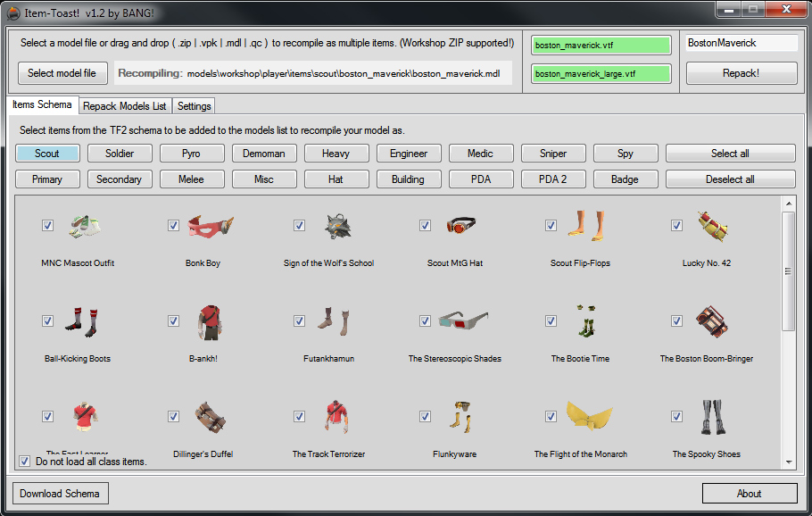This screenshot has width=812, height=516.
Task: Filter items by Scout class
Action: 47,154
